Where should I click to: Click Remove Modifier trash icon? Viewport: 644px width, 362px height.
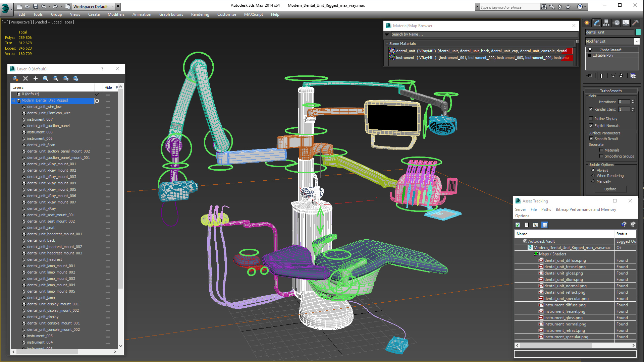point(621,76)
